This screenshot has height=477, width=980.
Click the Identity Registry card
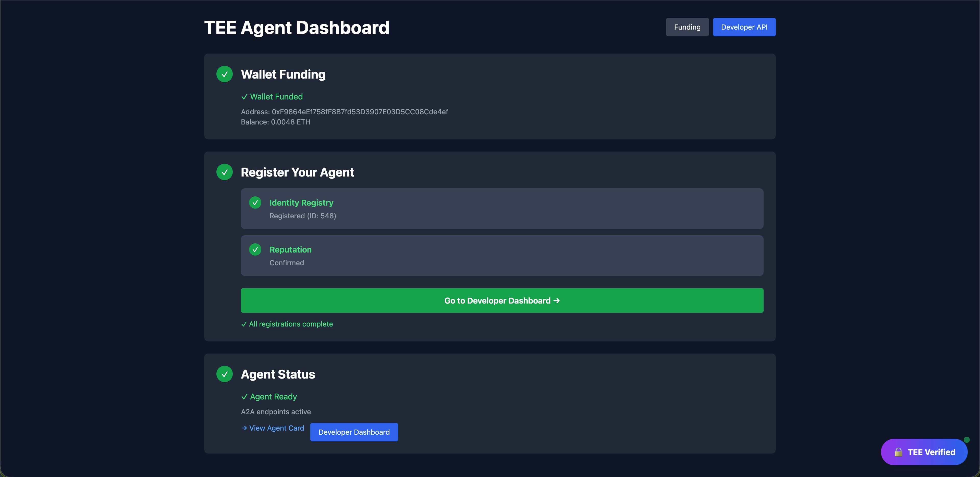(502, 208)
